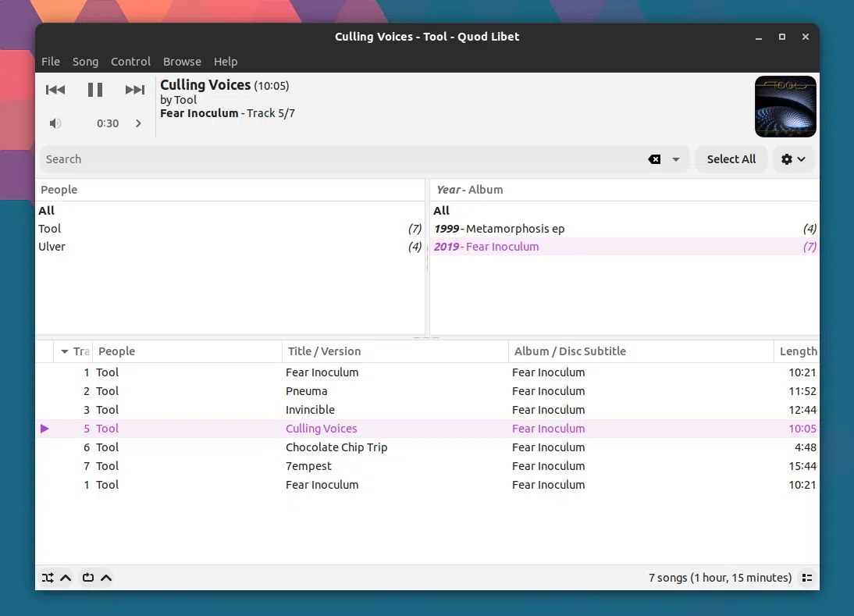Skip to the next track
The image size is (854, 616).
click(135, 90)
